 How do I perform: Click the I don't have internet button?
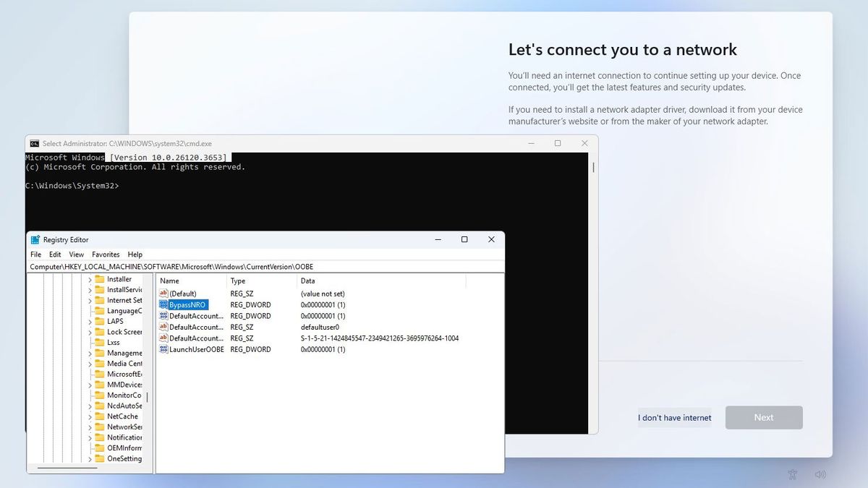coord(674,417)
